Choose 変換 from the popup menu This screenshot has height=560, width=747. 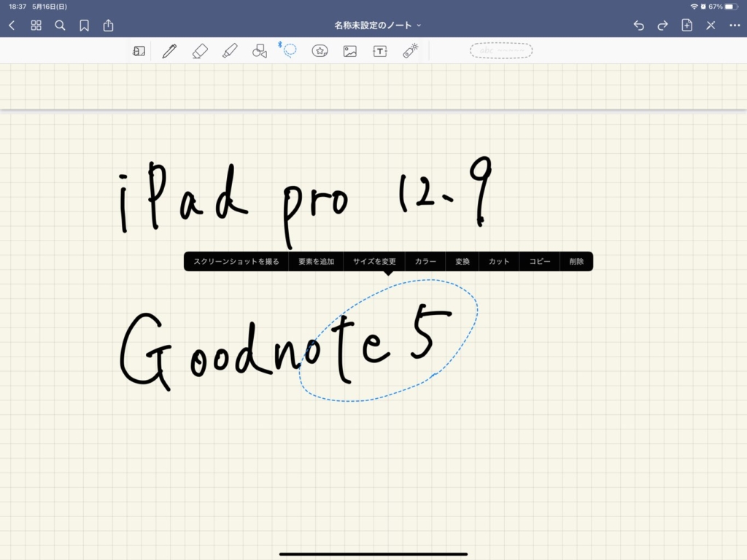(x=462, y=262)
